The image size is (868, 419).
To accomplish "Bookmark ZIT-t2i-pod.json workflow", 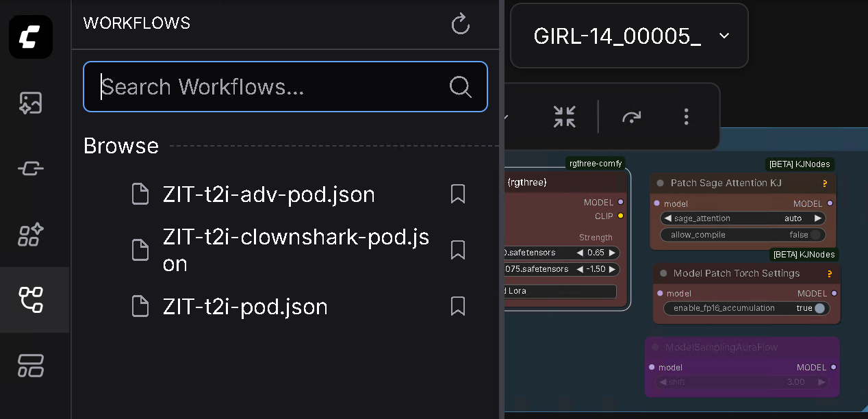I will [458, 306].
